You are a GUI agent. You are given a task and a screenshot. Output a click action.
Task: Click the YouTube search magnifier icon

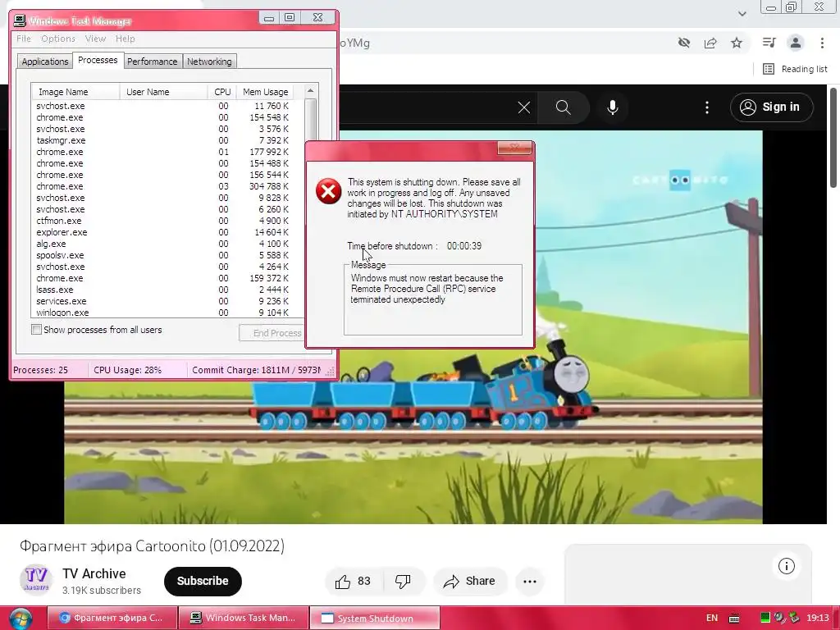click(x=563, y=107)
